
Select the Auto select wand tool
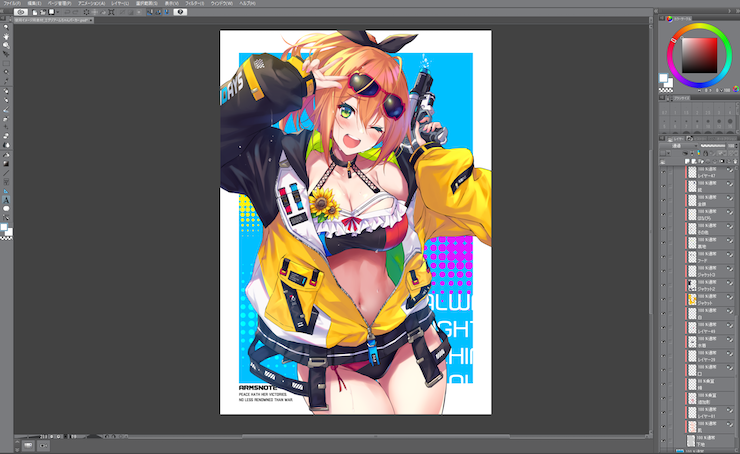click(x=6, y=72)
